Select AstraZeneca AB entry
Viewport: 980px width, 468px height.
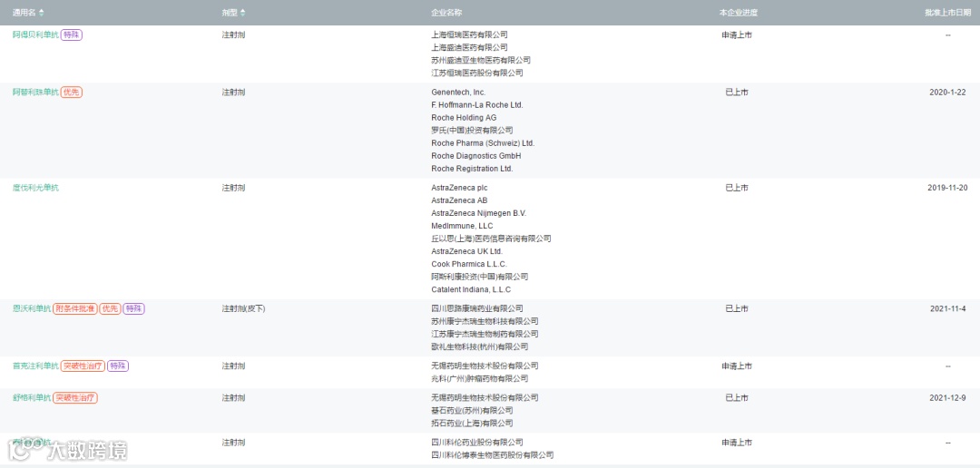click(x=459, y=200)
